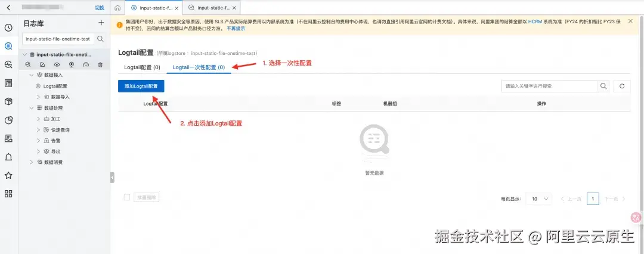
Task: Click the plus icon beside 日志库
Action: click(x=101, y=23)
